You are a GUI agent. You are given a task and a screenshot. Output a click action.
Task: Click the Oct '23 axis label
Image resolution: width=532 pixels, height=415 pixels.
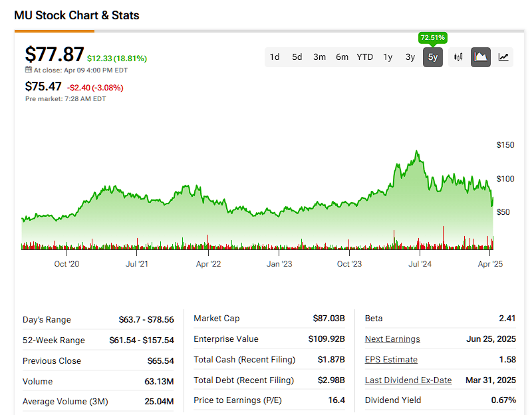tap(349, 264)
